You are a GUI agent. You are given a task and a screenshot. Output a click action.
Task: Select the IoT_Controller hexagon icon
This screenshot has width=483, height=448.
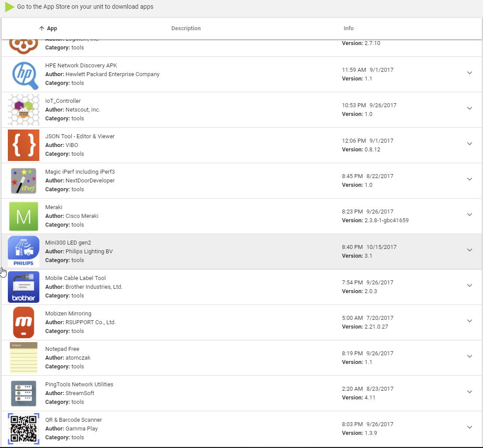tap(24, 110)
